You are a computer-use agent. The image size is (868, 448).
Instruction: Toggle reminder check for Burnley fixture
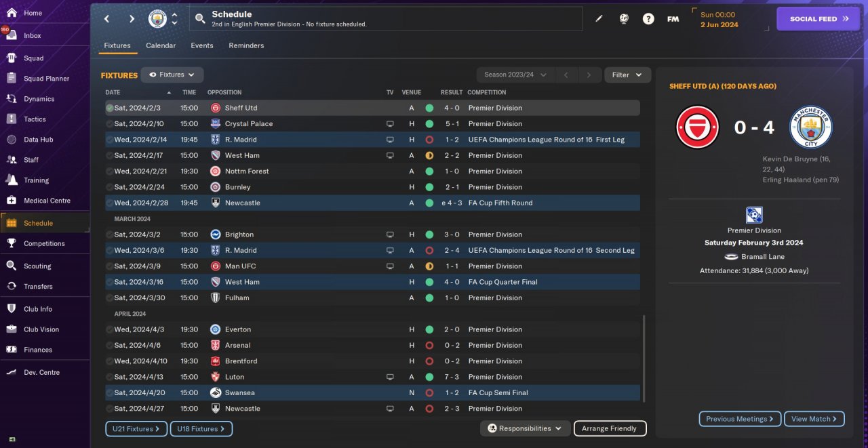tap(110, 187)
